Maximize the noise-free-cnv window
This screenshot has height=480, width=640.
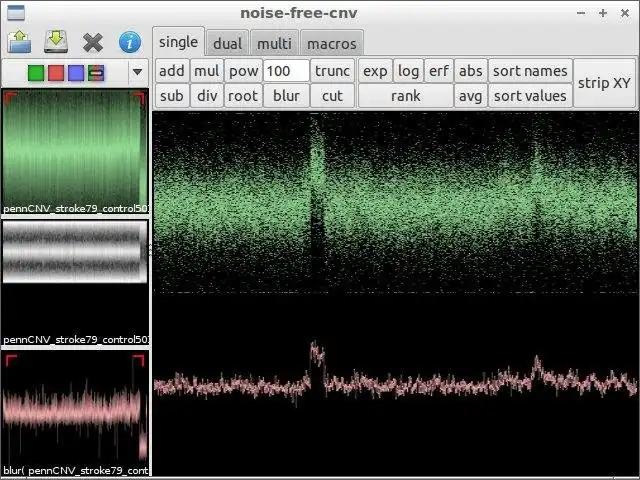coord(603,13)
